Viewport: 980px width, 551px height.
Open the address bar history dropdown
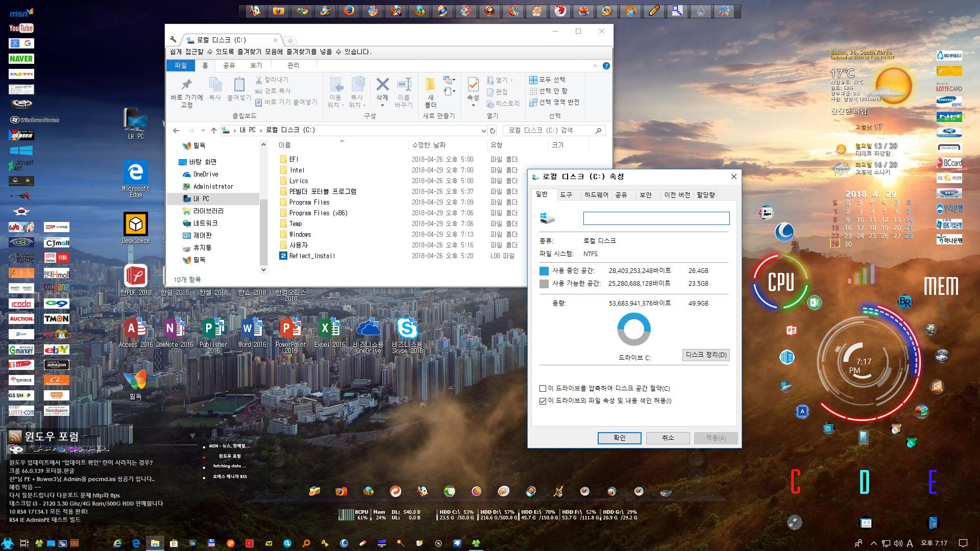(x=483, y=131)
